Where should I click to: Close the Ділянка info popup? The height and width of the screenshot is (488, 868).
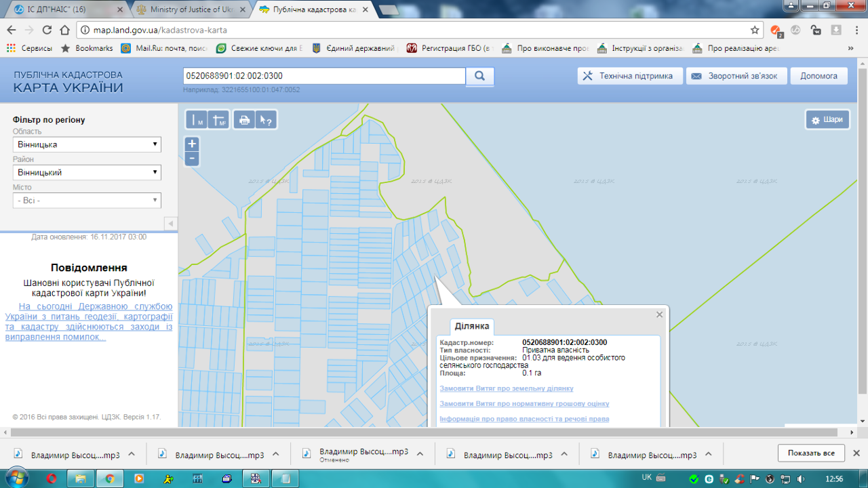[659, 314]
